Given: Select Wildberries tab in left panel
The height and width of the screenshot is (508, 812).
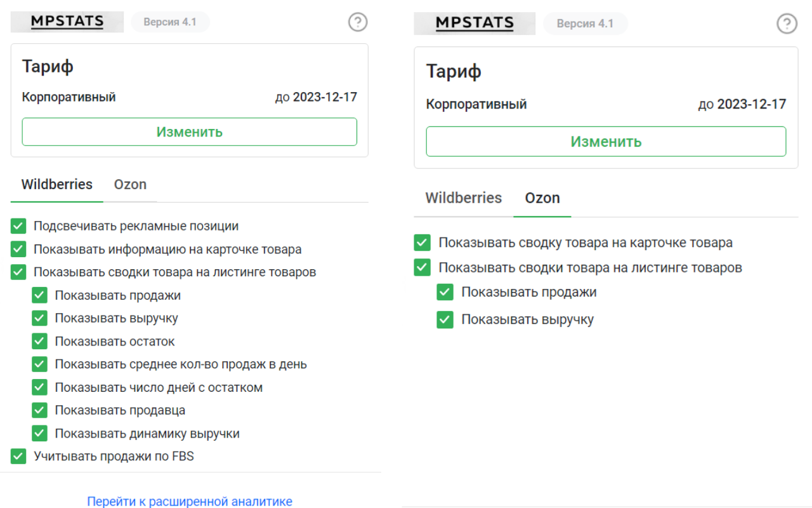Looking at the screenshot, I should (x=57, y=185).
